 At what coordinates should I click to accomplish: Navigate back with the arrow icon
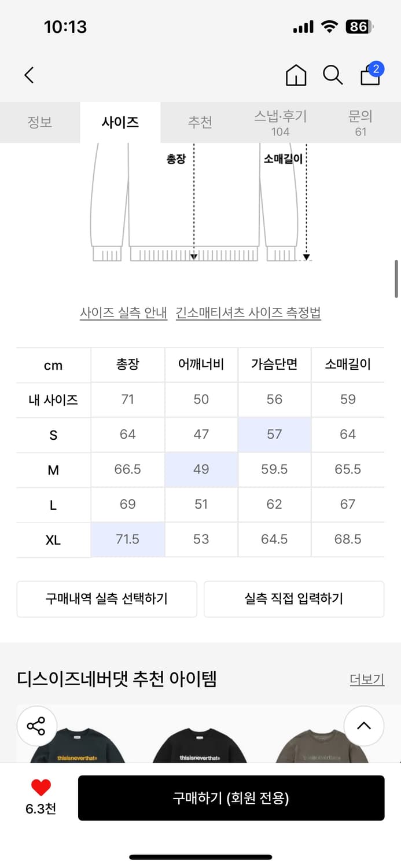[x=29, y=75]
